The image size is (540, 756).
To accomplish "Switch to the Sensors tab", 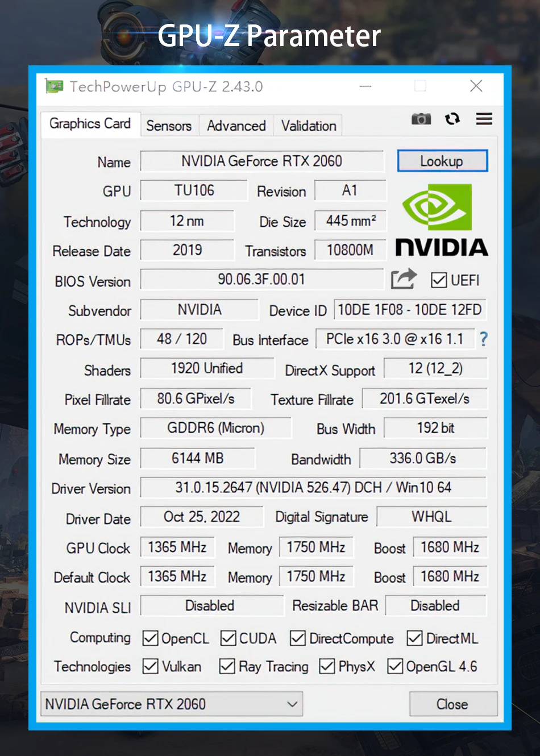I will click(x=169, y=126).
